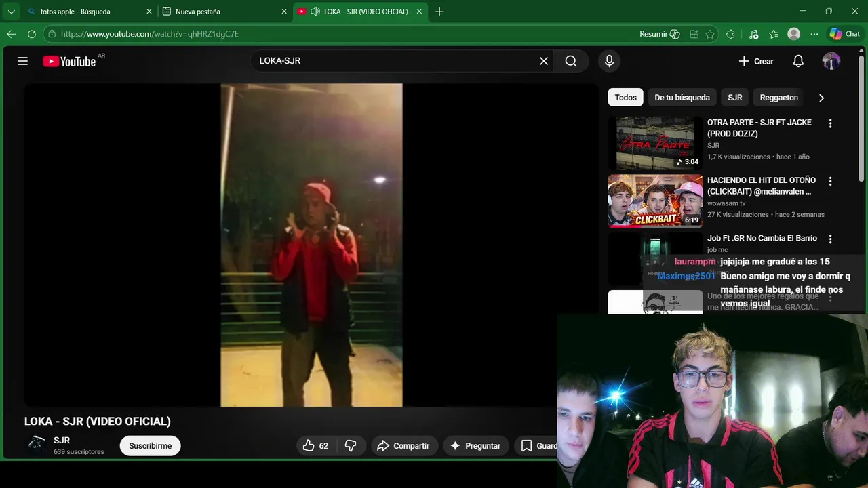Select the Todos filter chip
The width and height of the screenshot is (868, 488).
[x=625, y=98]
